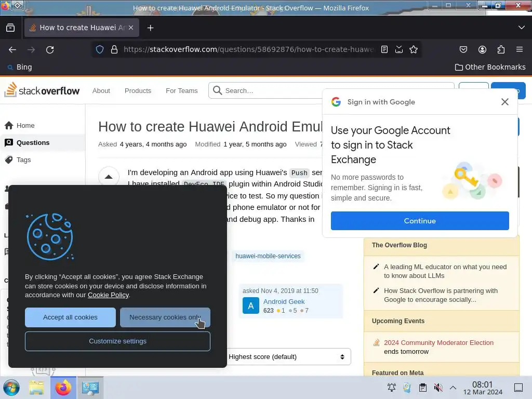Choose Necessary cookies only
Screen dimensions: 532x399
(x=165, y=317)
